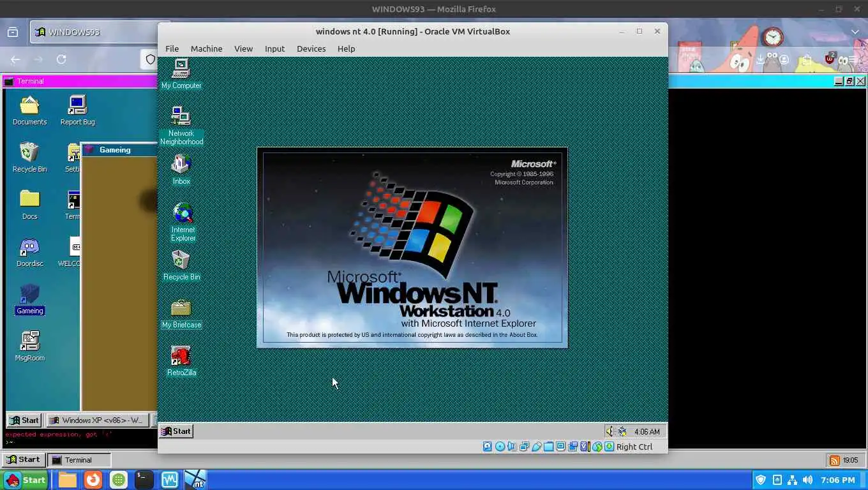
Task: Click host tray network icon
Action: [x=792, y=480]
